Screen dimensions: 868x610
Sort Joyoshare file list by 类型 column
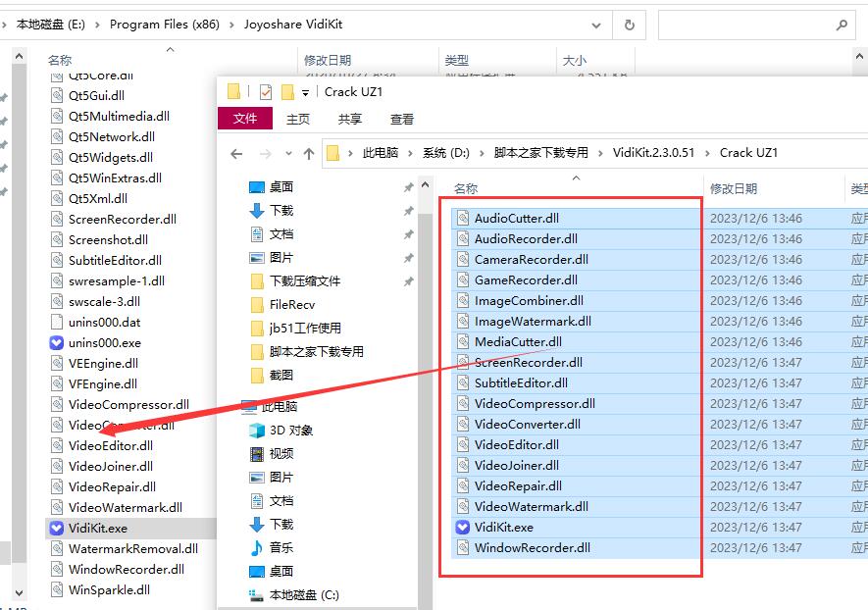coord(497,61)
